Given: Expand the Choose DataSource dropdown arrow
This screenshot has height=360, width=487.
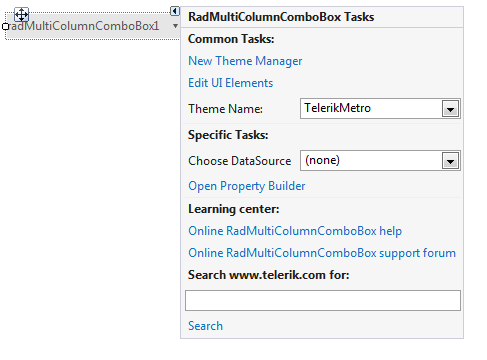Looking at the screenshot, I should point(450,161).
